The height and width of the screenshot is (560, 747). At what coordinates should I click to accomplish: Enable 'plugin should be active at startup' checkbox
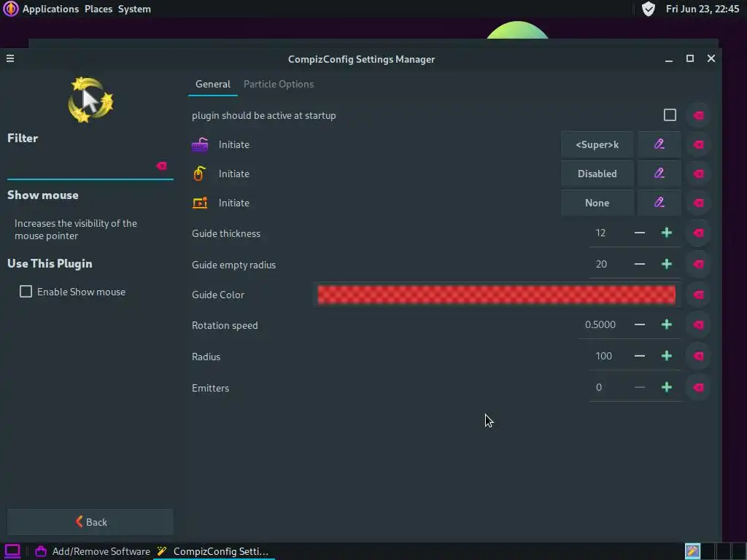(670, 115)
